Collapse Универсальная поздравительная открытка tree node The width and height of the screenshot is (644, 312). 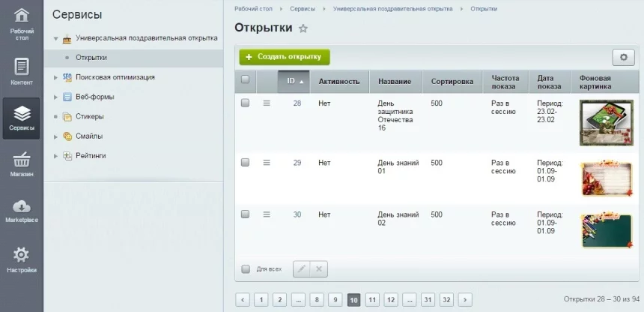pyautogui.click(x=55, y=37)
